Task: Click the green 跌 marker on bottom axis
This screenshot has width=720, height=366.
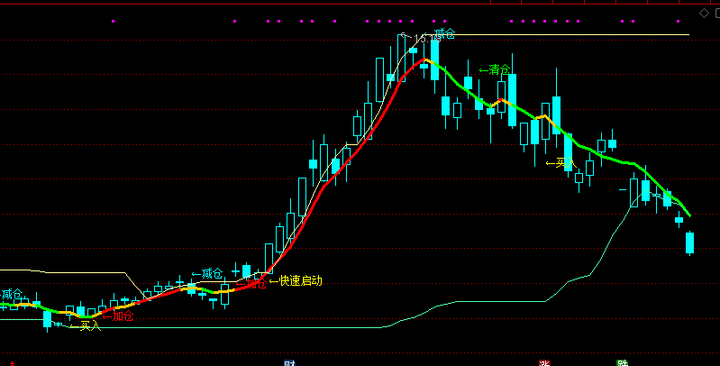Action: coord(622,363)
